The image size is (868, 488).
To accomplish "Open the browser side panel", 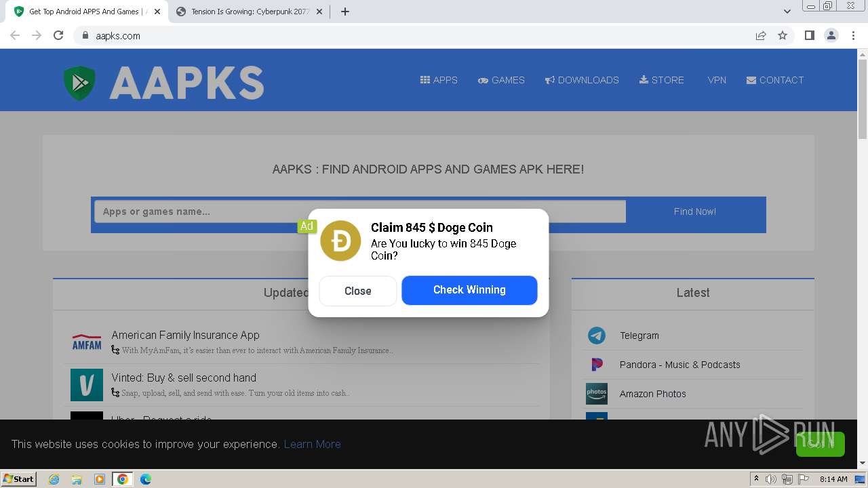I will pyautogui.click(x=809, y=35).
